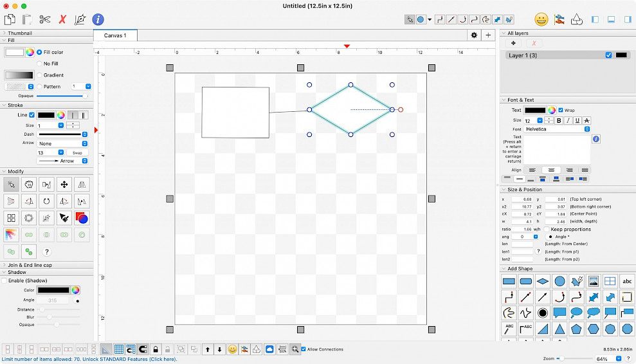This screenshot has width=636, height=364.
Task: Open the font size 12 dropdown
Action: tap(540, 120)
